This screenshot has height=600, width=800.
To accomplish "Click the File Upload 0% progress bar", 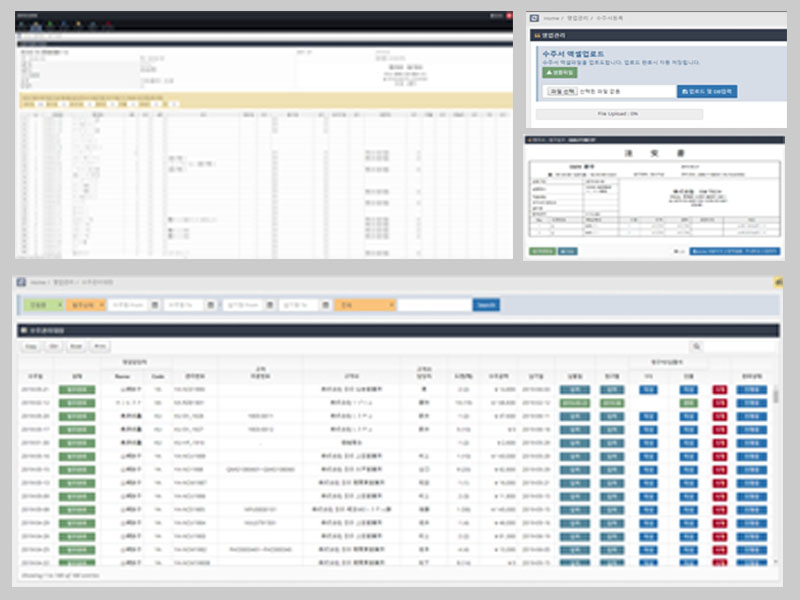I will coord(622,113).
